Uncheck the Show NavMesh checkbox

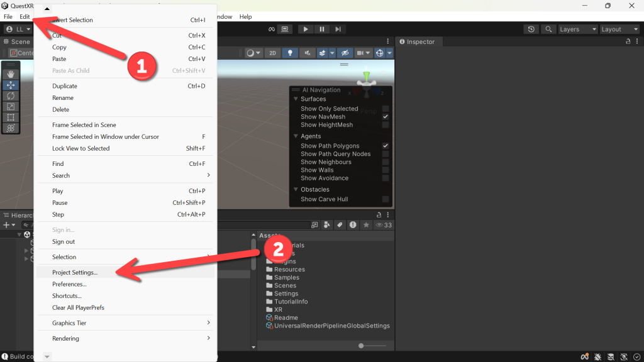click(x=386, y=116)
